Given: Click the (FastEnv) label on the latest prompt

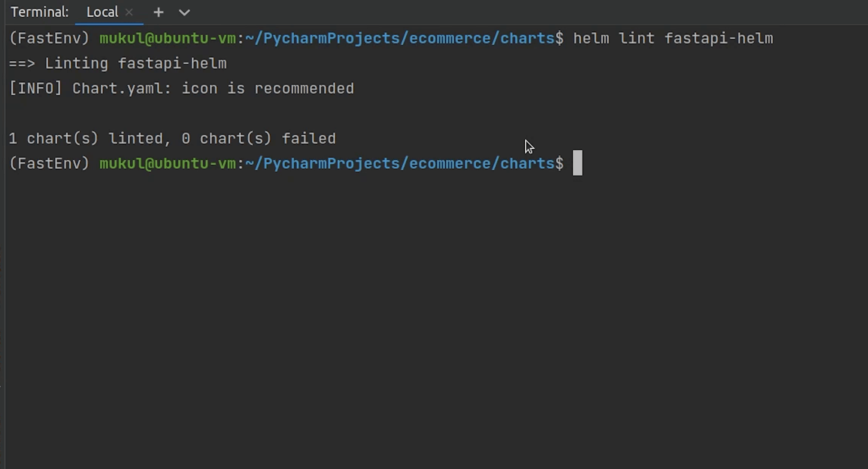Looking at the screenshot, I should tap(49, 164).
